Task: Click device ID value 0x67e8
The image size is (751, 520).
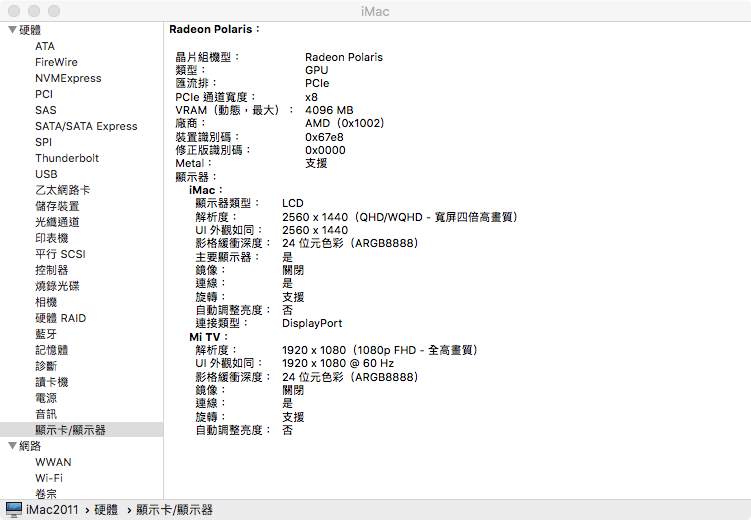Action: point(324,137)
